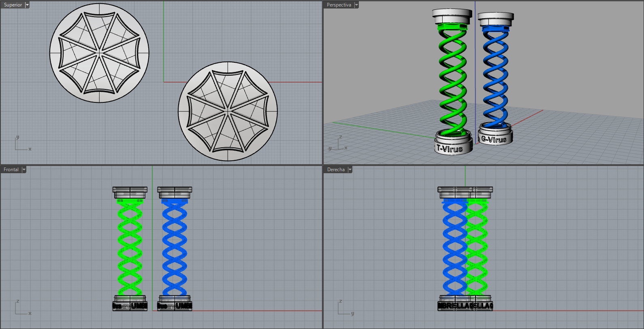Select the green helix in Frontal view
This screenshot has width=644, height=329.
130,247
